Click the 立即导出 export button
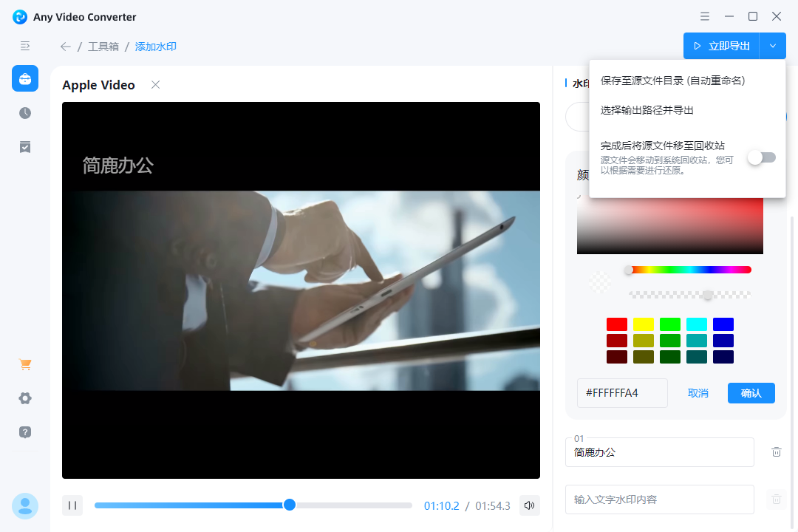This screenshot has height=532, width=798. (721, 46)
